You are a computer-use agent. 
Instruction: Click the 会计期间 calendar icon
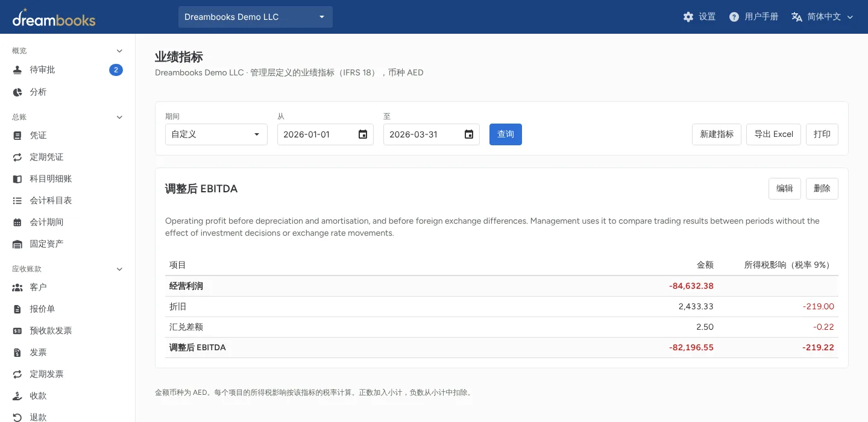tap(17, 222)
